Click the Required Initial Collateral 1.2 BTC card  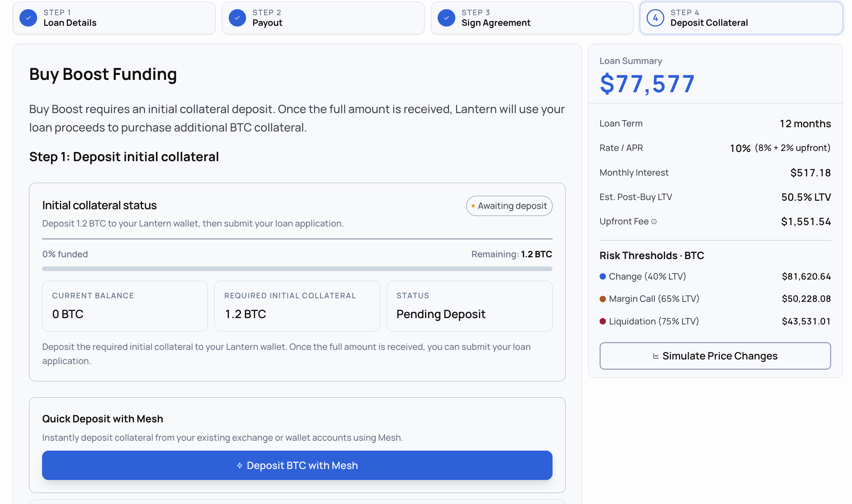[297, 306]
